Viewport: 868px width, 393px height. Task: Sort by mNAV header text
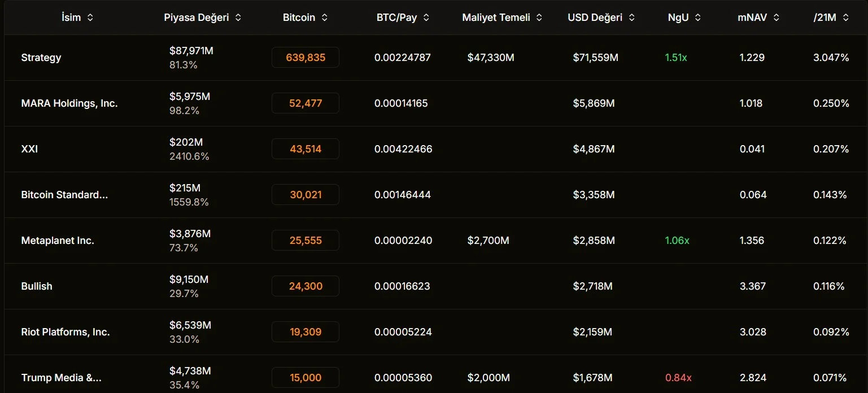752,18
